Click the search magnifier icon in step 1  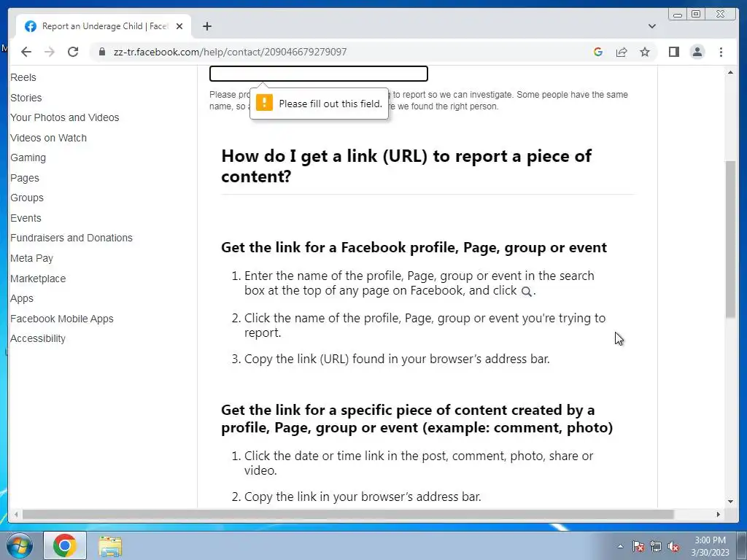(x=526, y=292)
